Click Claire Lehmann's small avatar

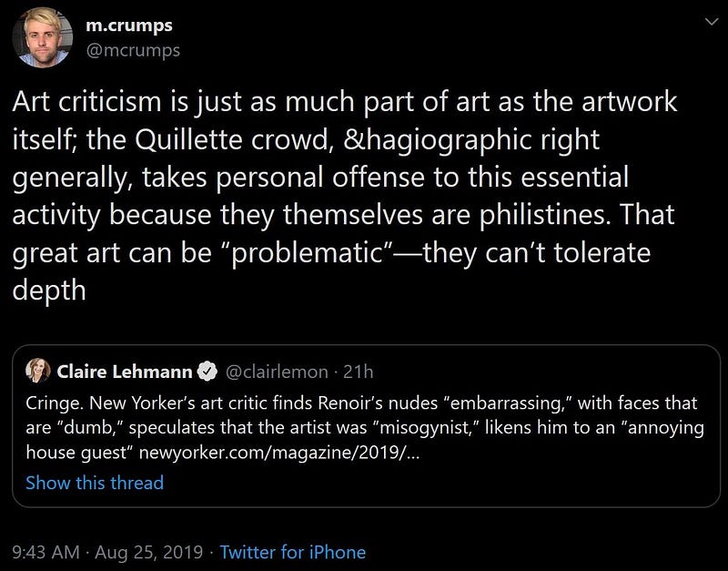pyautogui.click(x=38, y=371)
